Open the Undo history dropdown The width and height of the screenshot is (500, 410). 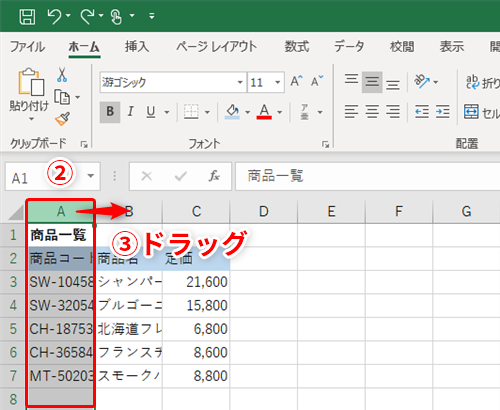(68, 16)
